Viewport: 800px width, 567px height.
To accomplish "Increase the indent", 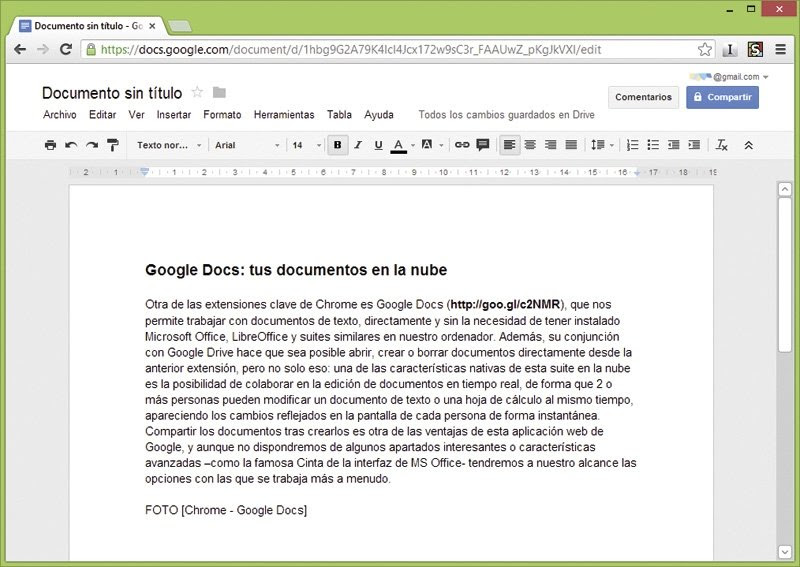I will [694, 145].
